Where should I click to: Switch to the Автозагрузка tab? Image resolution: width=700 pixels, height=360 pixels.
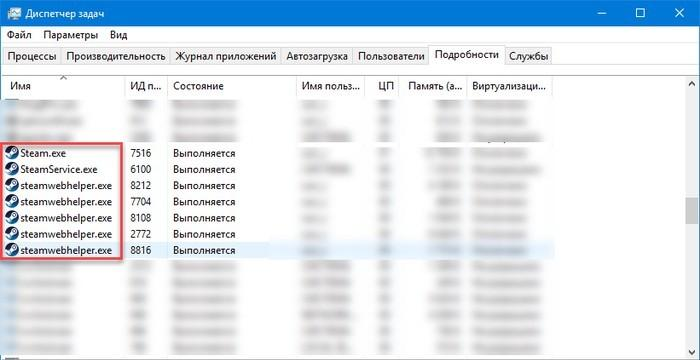[x=317, y=56]
